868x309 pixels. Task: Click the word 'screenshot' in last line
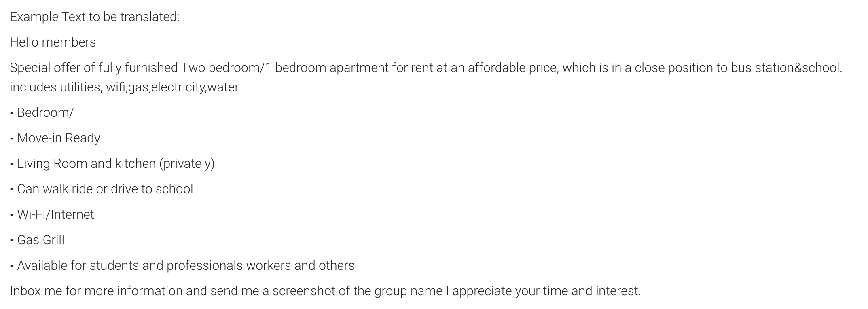click(304, 291)
